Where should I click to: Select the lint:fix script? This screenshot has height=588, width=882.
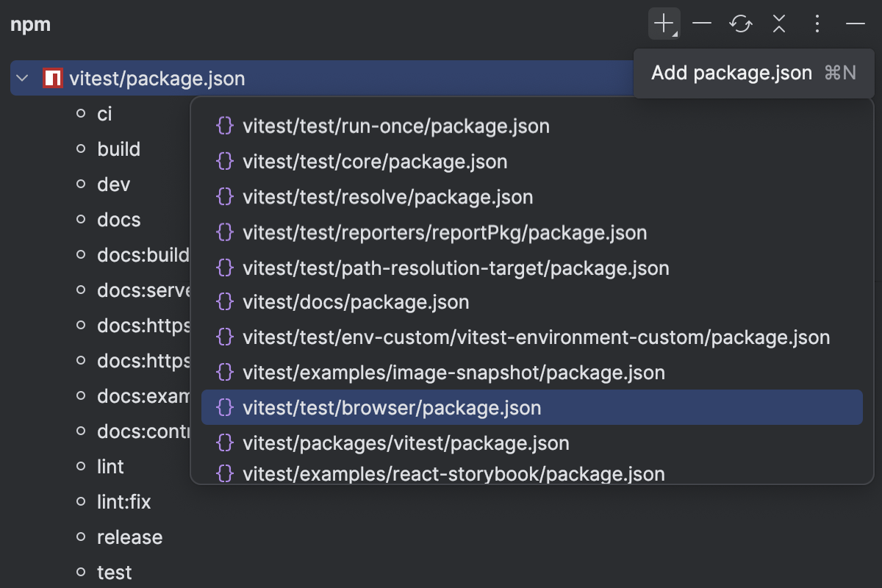pos(123,501)
